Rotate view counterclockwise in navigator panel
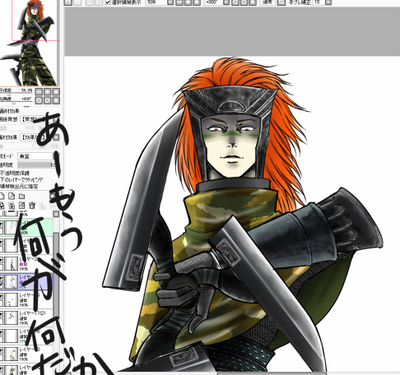This screenshot has height=375, width=400. [x=39, y=100]
